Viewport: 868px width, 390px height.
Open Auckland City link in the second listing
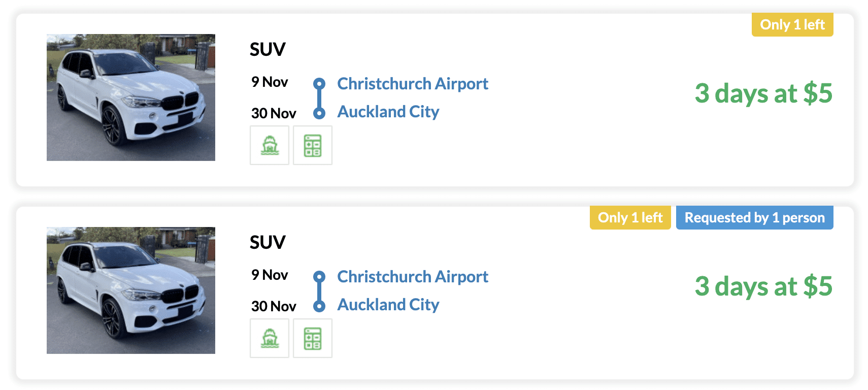(388, 305)
